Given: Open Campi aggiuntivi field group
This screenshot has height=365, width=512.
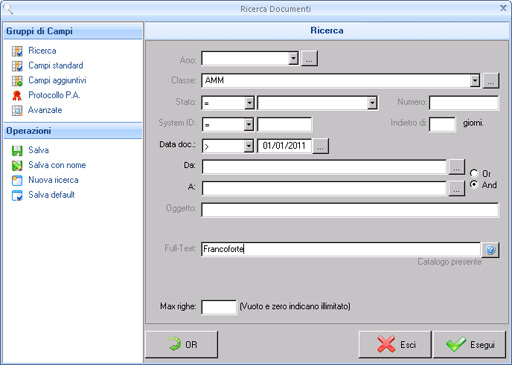Looking at the screenshot, I should tap(57, 80).
